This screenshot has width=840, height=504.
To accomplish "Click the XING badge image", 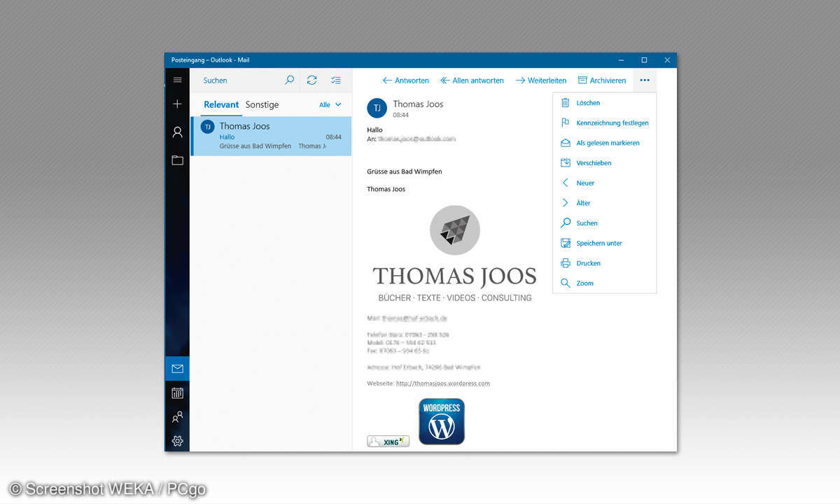I will pos(388,441).
